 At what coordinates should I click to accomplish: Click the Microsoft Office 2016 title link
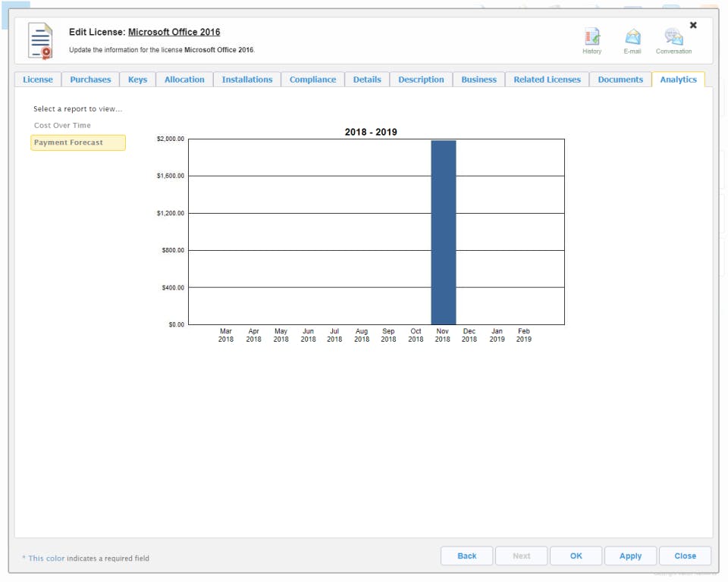[x=174, y=32]
